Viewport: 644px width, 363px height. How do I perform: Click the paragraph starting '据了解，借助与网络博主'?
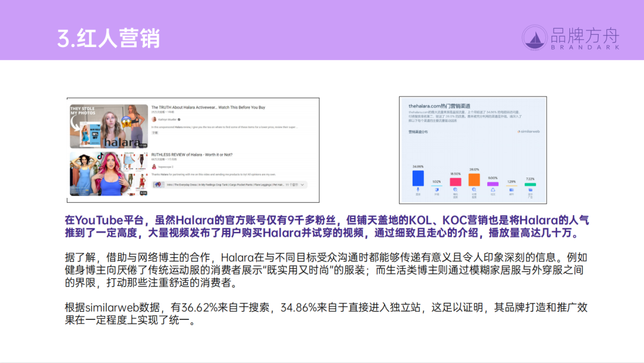[x=326, y=270]
